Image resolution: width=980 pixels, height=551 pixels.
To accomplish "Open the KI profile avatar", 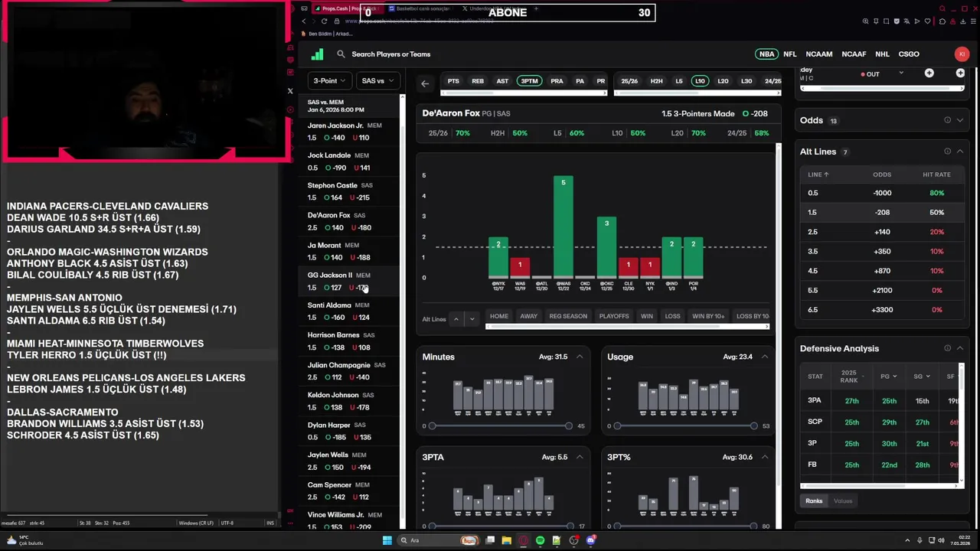I will click(962, 54).
